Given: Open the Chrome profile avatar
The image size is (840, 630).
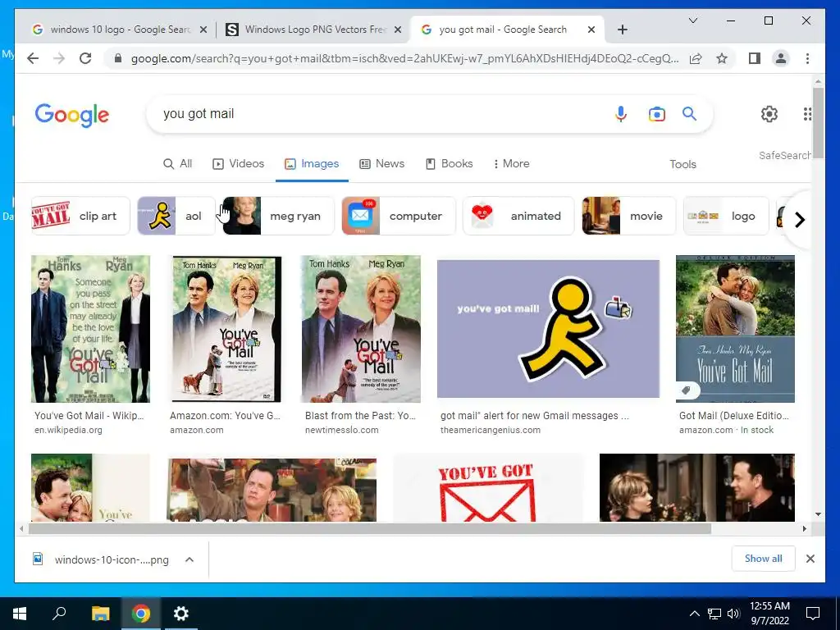Looking at the screenshot, I should click(781, 58).
